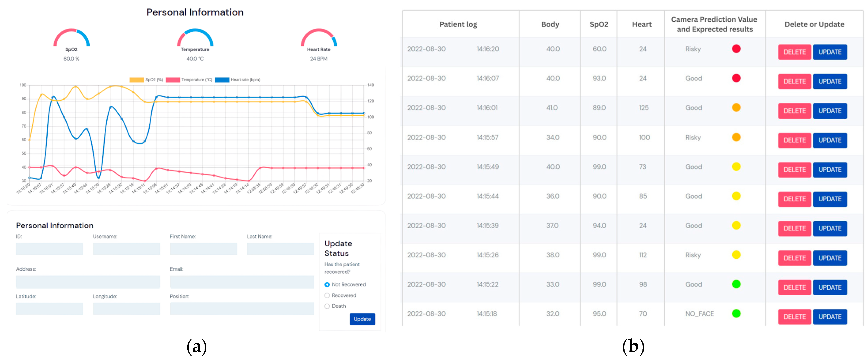Toggle Heart rate (bpm) legend series
The width and height of the screenshot is (868, 362).
(x=222, y=80)
